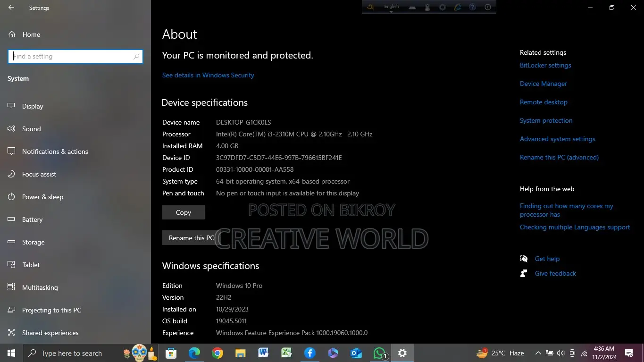Launch Google Chrome from taskbar

click(217, 353)
